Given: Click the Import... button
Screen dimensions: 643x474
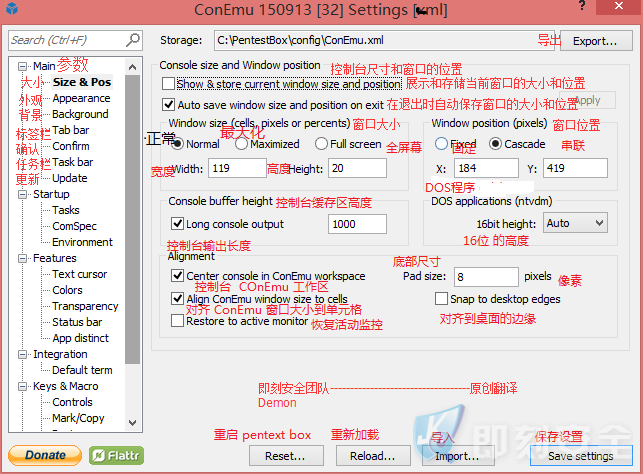Looking at the screenshot, I should pos(458,456).
